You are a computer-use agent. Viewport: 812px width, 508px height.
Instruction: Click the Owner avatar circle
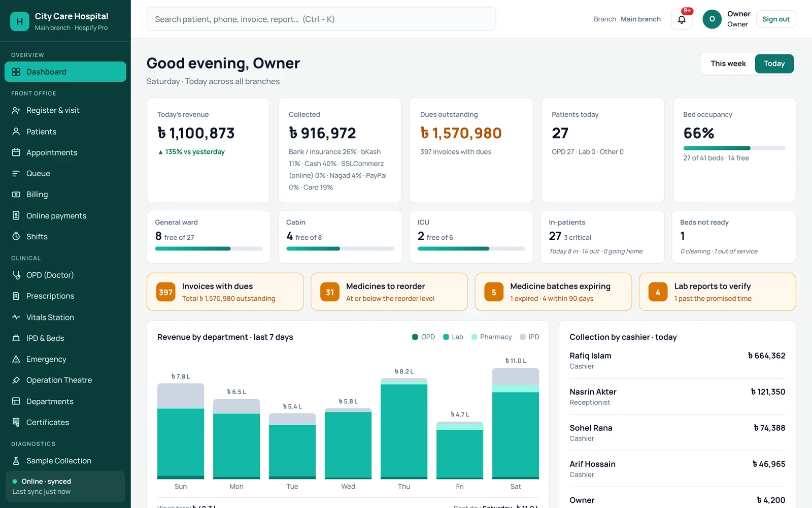point(712,19)
